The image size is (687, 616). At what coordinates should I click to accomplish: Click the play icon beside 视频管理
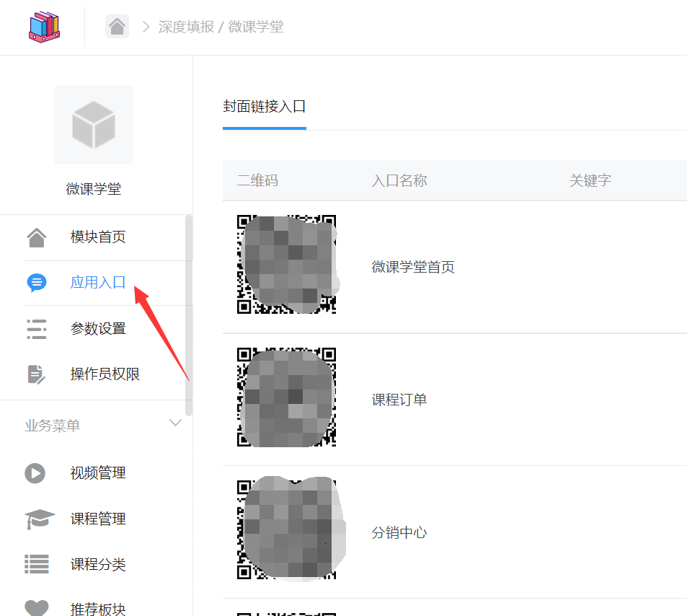pos(35,473)
